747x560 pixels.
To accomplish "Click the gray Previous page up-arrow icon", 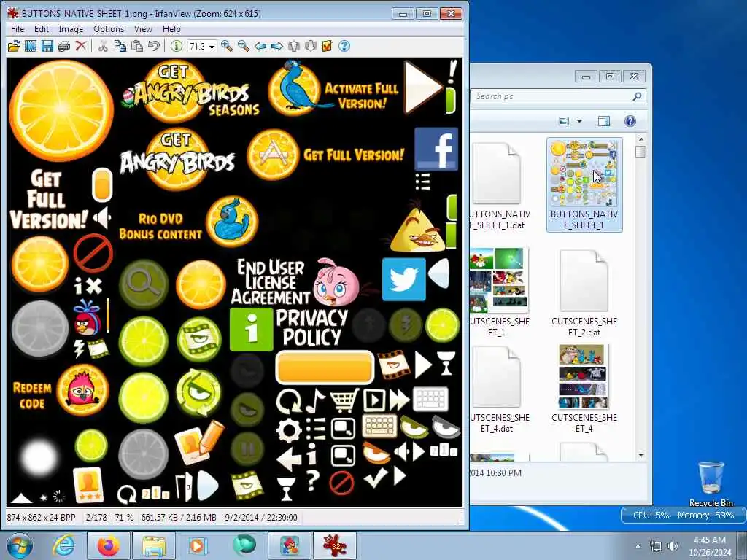I will coord(294,46).
